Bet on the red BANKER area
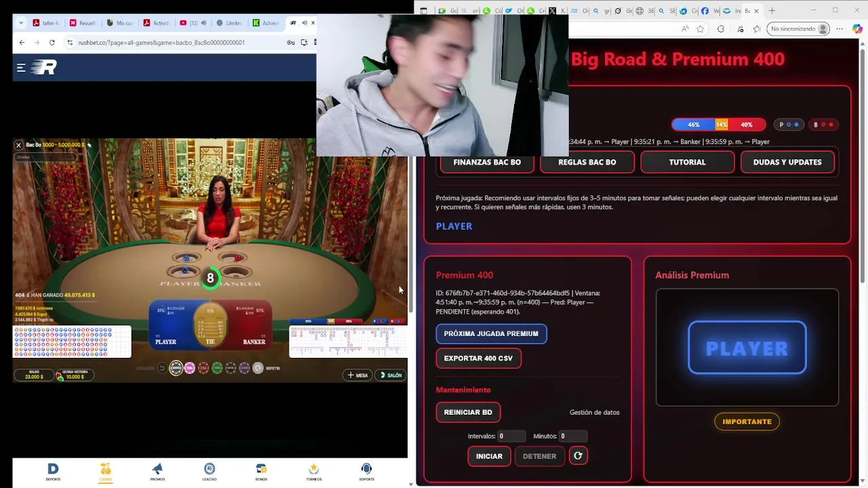The image size is (868, 488). 250,324
